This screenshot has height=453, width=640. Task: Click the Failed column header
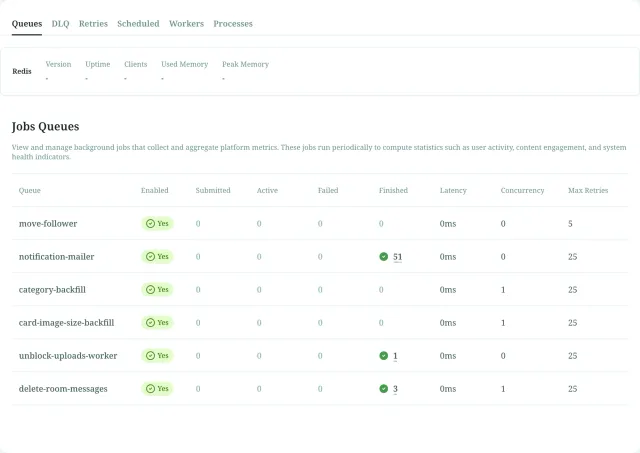328,190
